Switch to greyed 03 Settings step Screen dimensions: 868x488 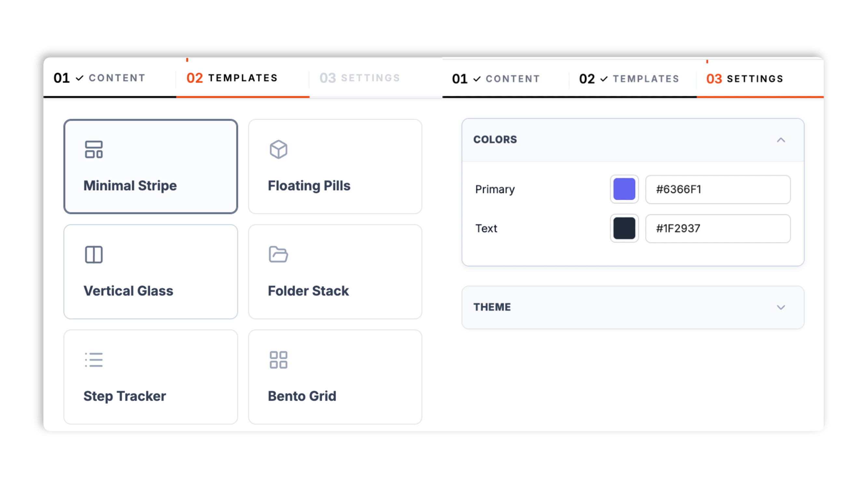pos(376,78)
